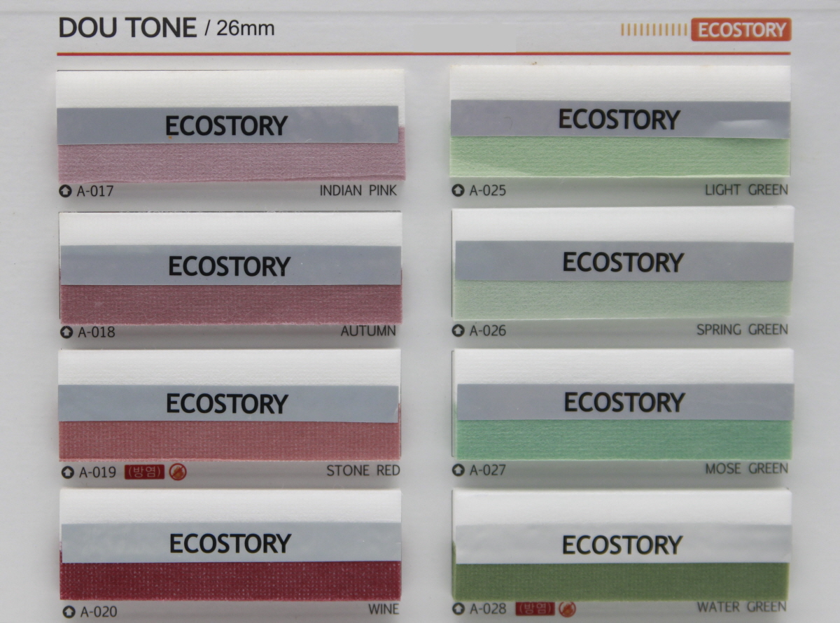The width and height of the screenshot is (840, 623).
Task: Click the round icon beside code A-026
Action: (458, 330)
